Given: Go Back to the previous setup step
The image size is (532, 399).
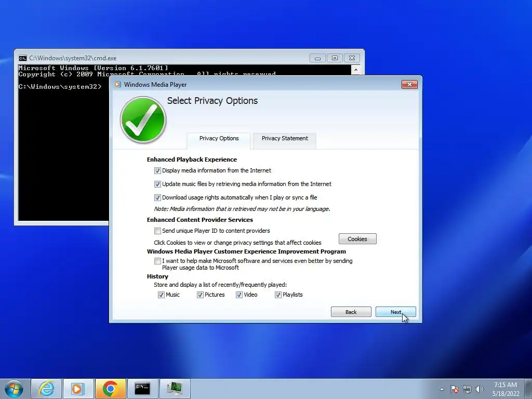Looking at the screenshot, I should pos(351,312).
